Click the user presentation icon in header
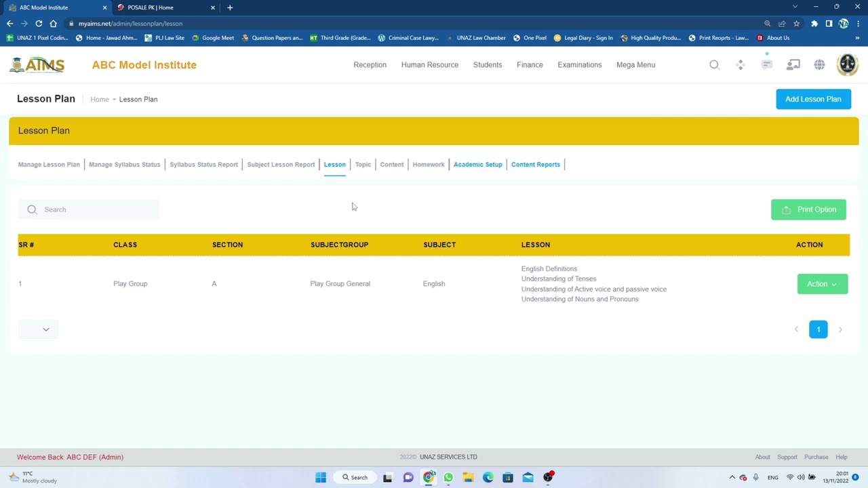 [793, 65]
